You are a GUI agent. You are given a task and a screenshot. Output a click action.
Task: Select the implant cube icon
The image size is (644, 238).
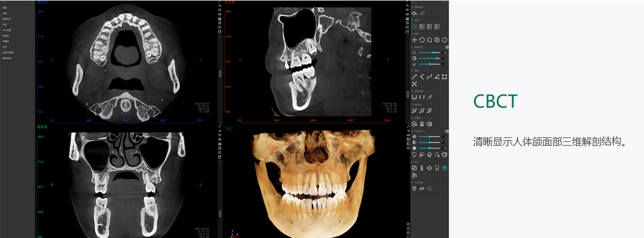(429, 124)
